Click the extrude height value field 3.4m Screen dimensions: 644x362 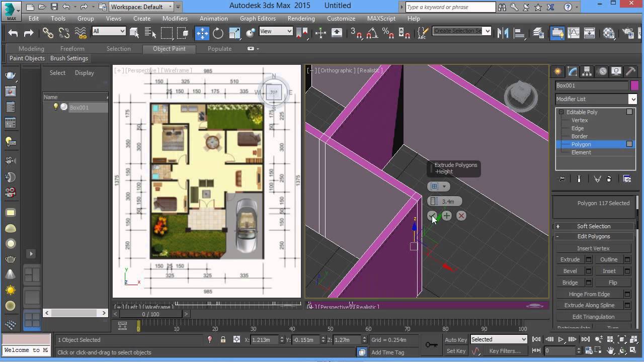click(x=448, y=201)
